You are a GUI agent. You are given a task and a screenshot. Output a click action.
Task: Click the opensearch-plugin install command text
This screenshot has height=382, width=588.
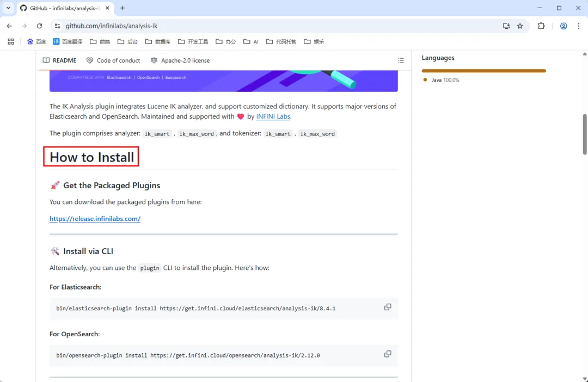pyautogui.click(x=188, y=355)
